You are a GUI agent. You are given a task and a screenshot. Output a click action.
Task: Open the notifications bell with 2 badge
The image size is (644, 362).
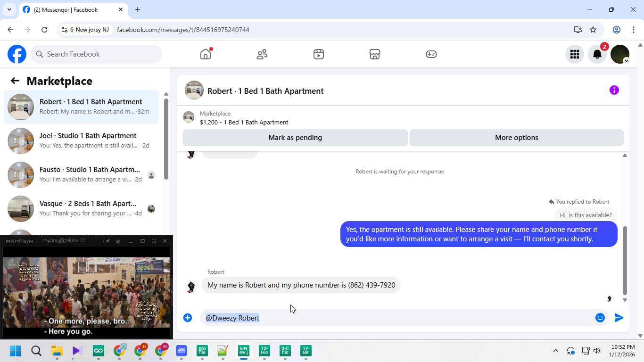(597, 54)
